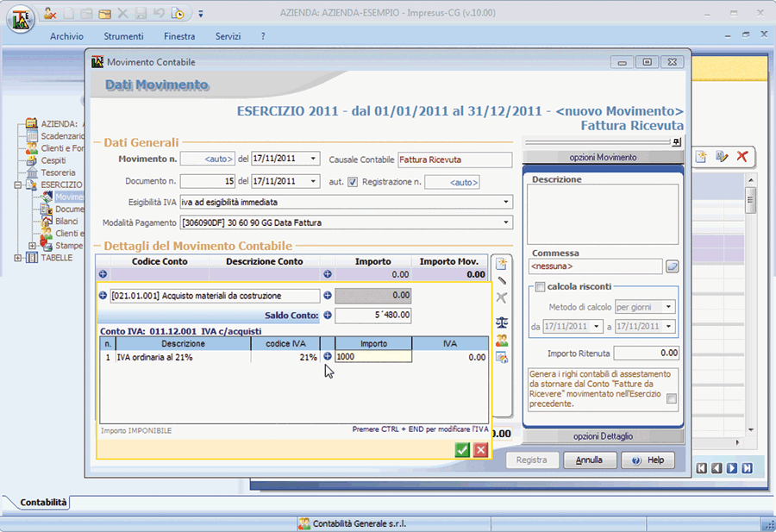The height and width of the screenshot is (532, 776).
Task: Click the new detail row icon with star
Action: [501, 264]
